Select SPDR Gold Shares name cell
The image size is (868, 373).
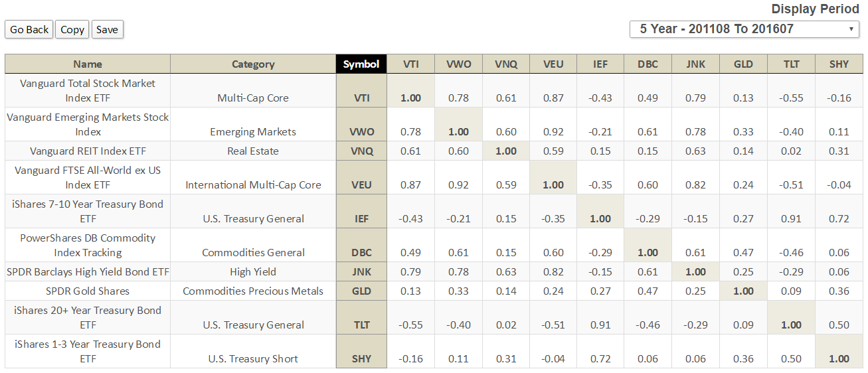pyautogui.click(x=88, y=291)
